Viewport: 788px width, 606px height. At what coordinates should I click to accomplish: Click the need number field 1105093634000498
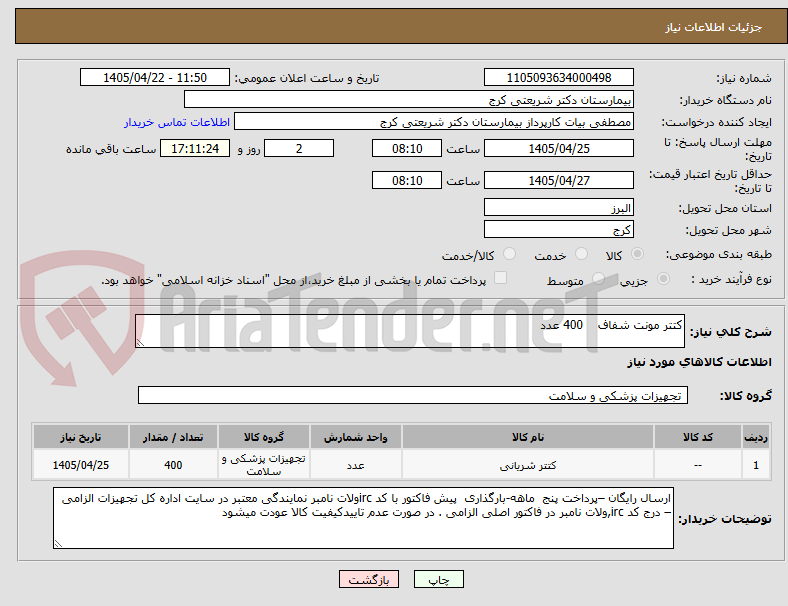click(x=559, y=77)
